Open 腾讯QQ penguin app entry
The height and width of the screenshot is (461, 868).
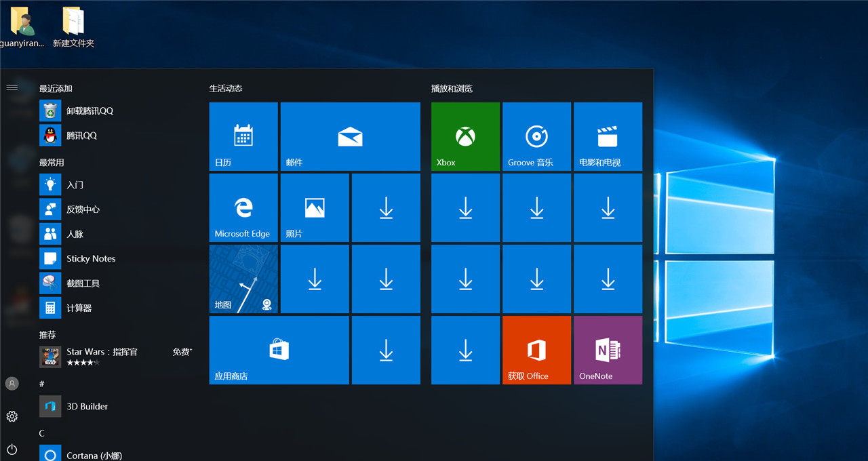point(117,136)
